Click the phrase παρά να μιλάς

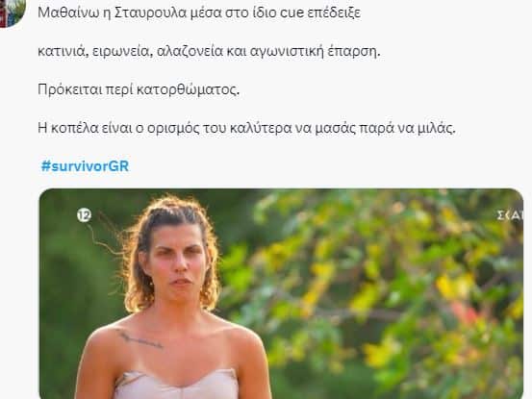[x=407, y=128]
